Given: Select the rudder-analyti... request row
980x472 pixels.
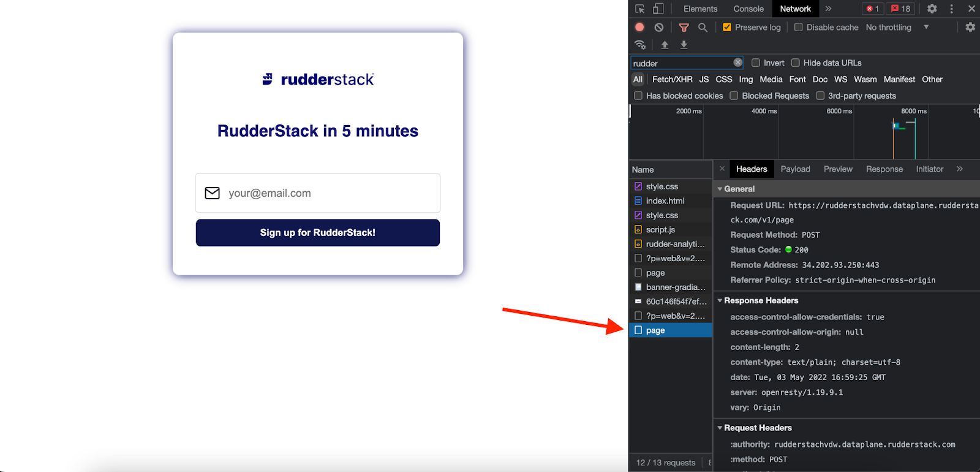Looking at the screenshot, I should click(x=671, y=244).
